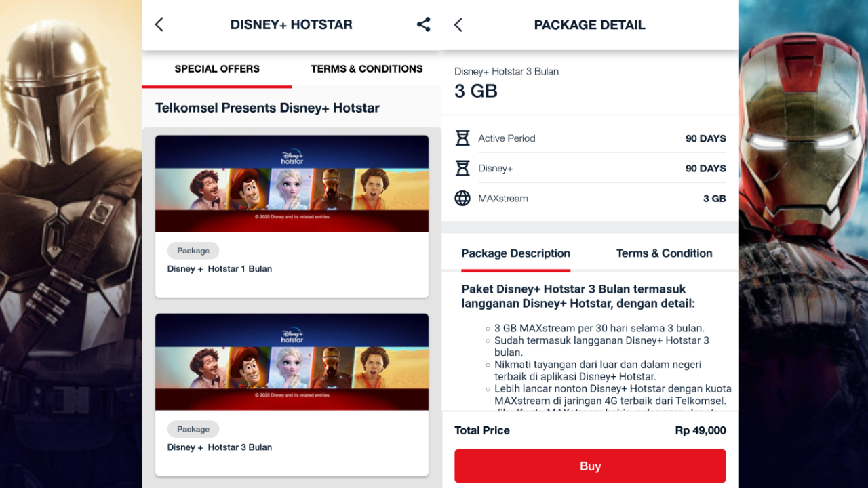The height and width of the screenshot is (488, 868).
Task: Go back from the Disney+ Hotstar screen
Action: 159,24
